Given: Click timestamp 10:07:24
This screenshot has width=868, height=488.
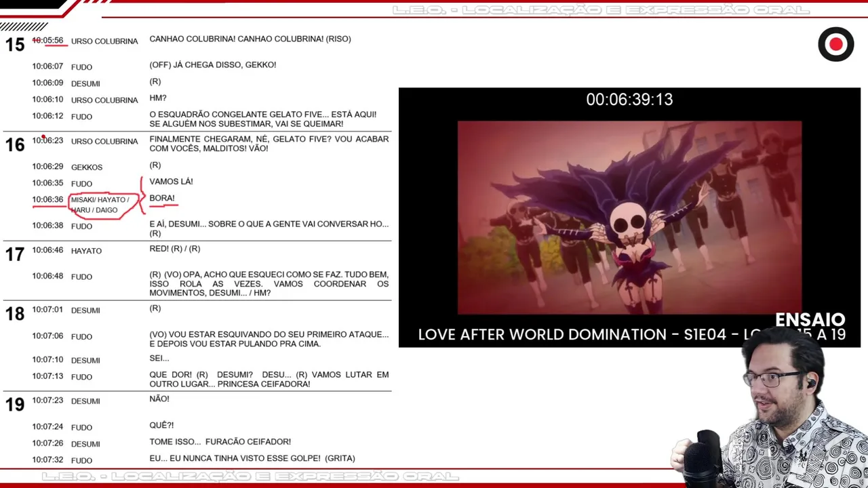Looking at the screenshot, I should click(x=47, y=427).
